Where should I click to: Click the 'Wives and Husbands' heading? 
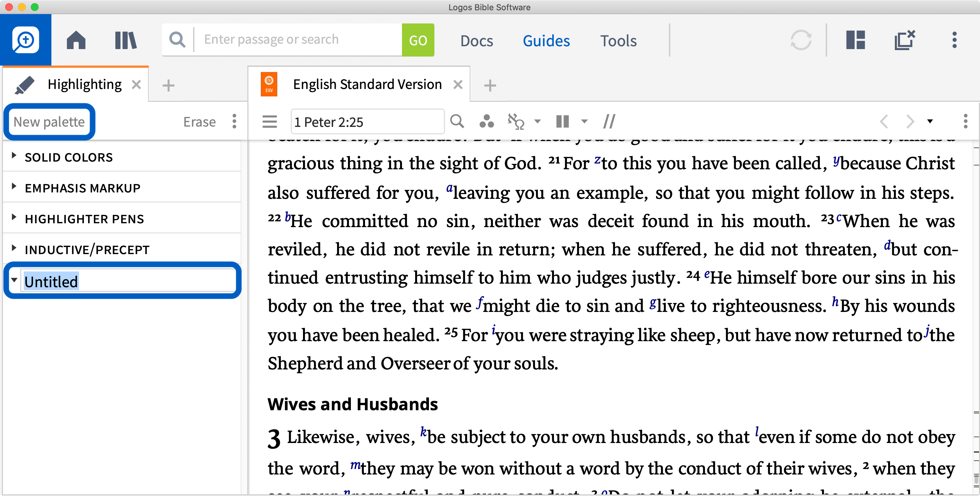(353, 404)
